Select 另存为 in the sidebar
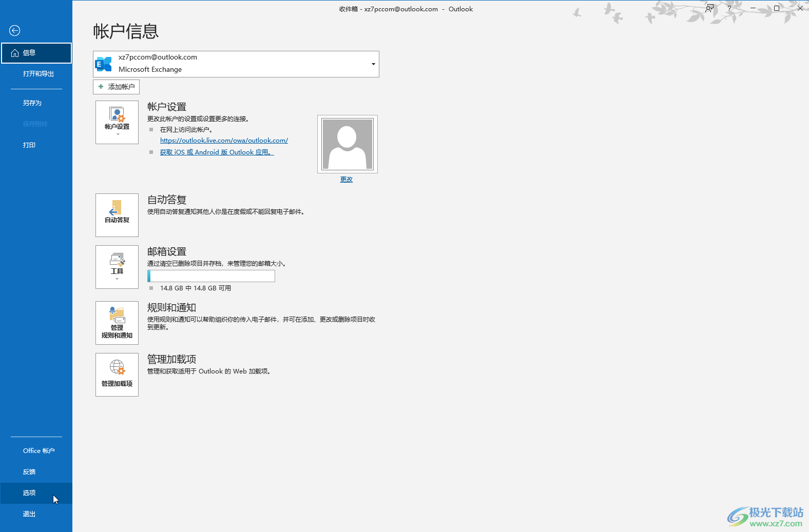The height and width of the screenshot is (532, 809). (36, 103)
